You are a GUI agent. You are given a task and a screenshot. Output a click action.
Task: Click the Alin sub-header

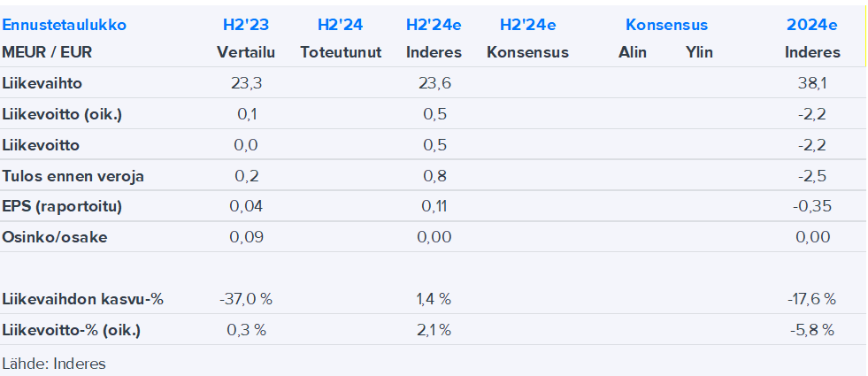(633, 52)
